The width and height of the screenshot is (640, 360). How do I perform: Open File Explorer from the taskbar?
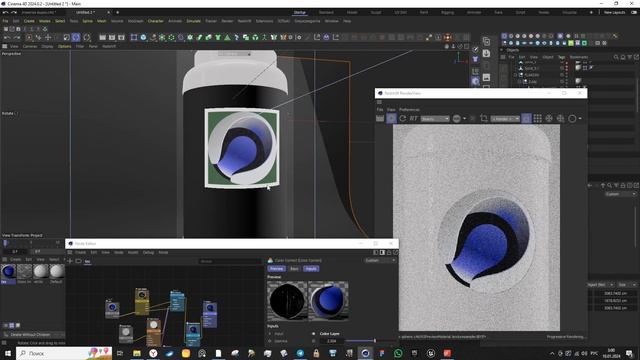click(137, 353)
